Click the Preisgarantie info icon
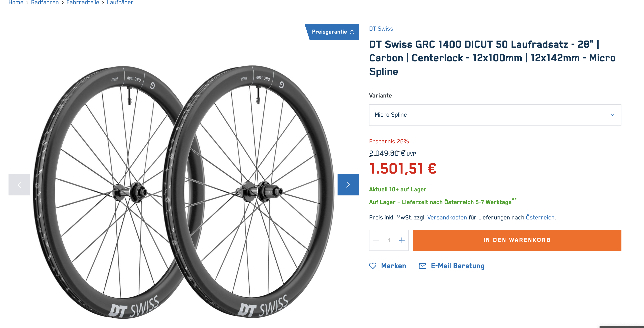Image resolution: width=644 pixels, height=328 pixels. pyautogui.click(x=352, y=32)
